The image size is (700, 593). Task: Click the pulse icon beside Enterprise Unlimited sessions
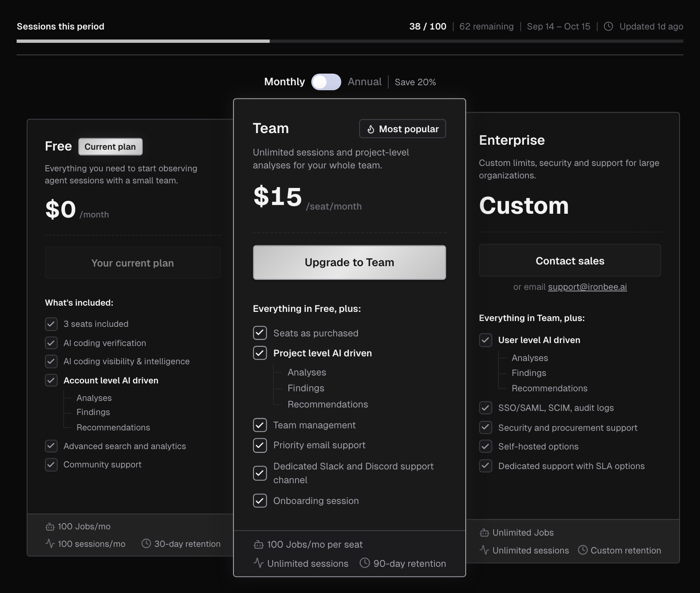pyautogui.click(x=484, y=550)
